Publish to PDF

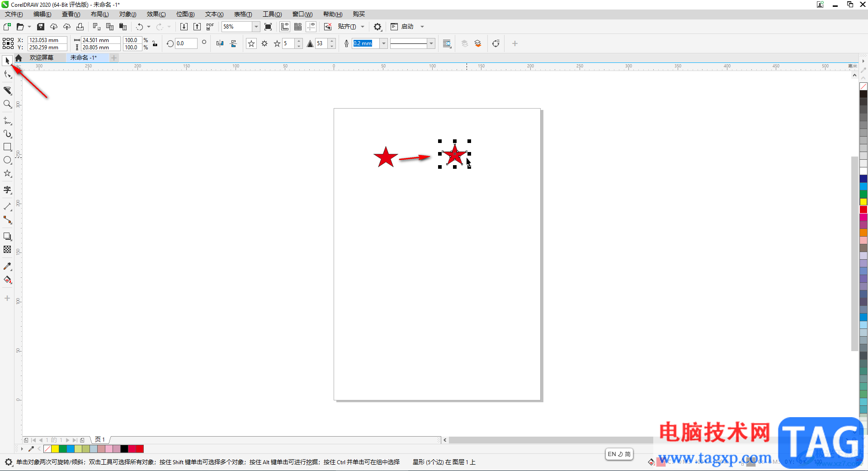pos(210,27)
